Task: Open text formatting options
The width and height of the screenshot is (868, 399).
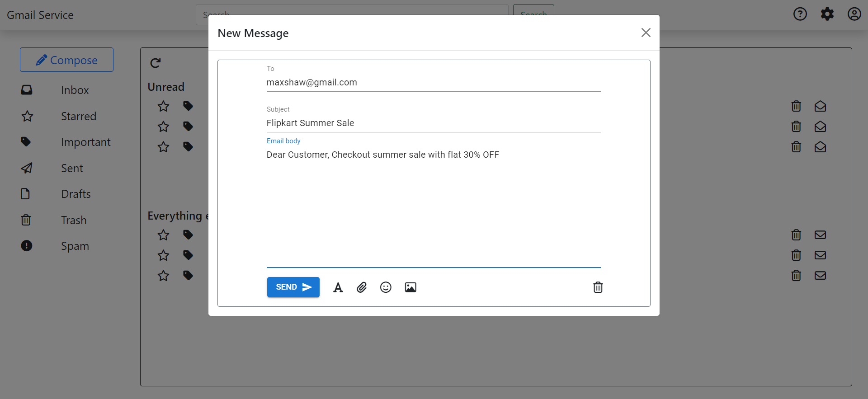Action: click(x=338, y=287)
